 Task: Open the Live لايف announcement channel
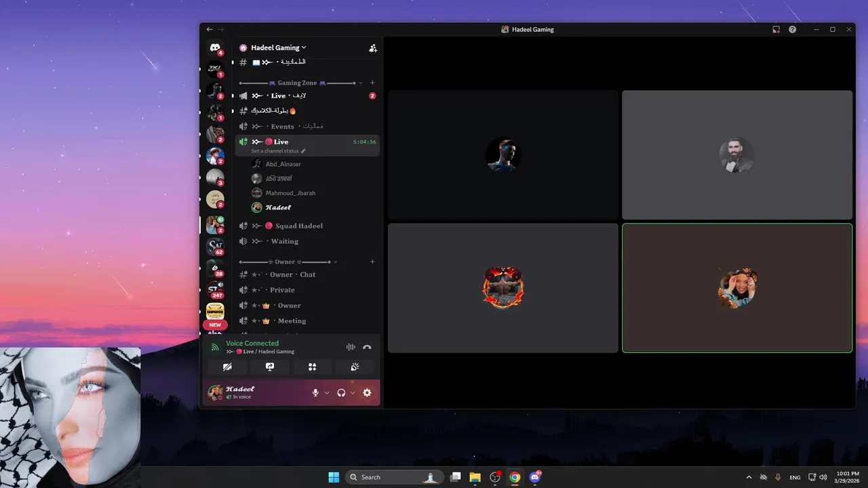pos(307,96)
